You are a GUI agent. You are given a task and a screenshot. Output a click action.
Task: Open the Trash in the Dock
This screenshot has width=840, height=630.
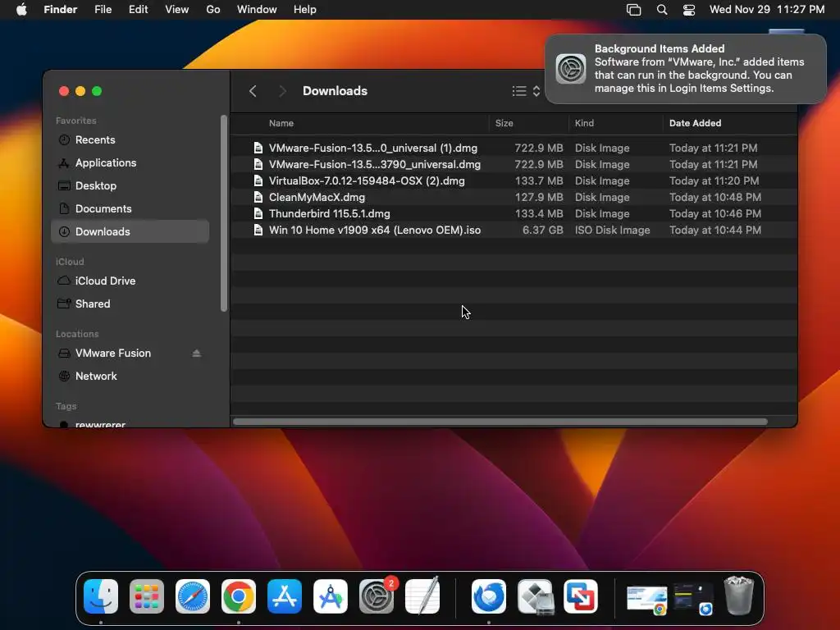739,596
